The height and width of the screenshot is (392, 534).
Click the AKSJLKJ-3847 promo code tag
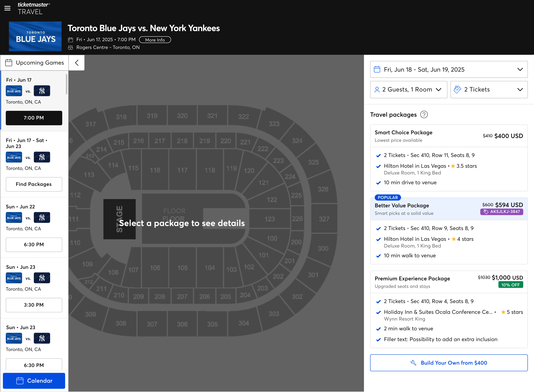502,212
